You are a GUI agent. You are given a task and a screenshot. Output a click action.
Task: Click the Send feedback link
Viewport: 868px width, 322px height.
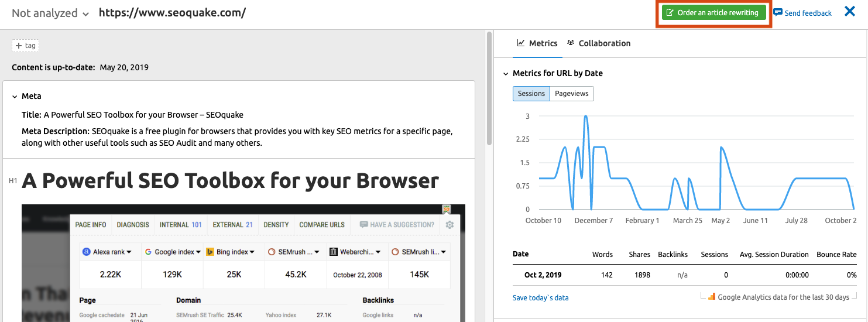(808, 13)
